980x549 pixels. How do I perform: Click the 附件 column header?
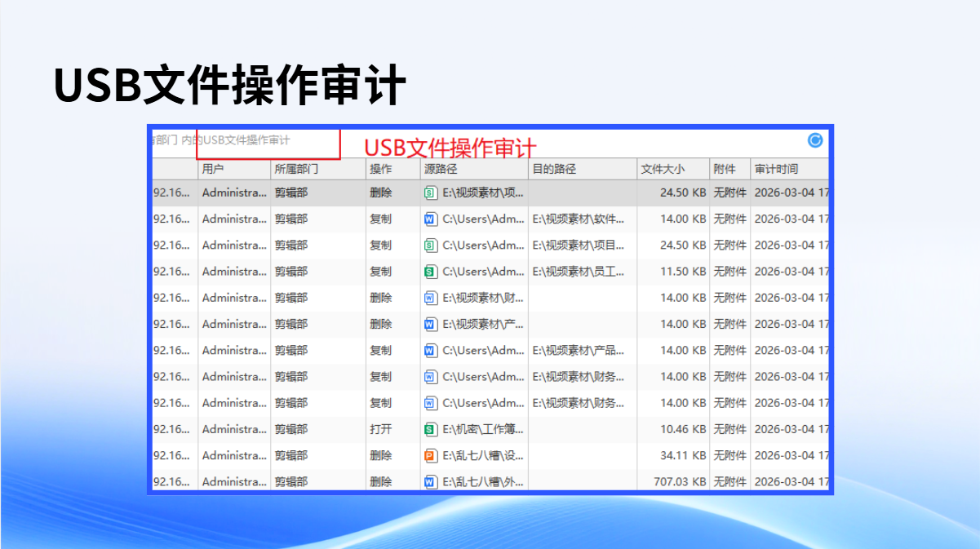[725, 169]
